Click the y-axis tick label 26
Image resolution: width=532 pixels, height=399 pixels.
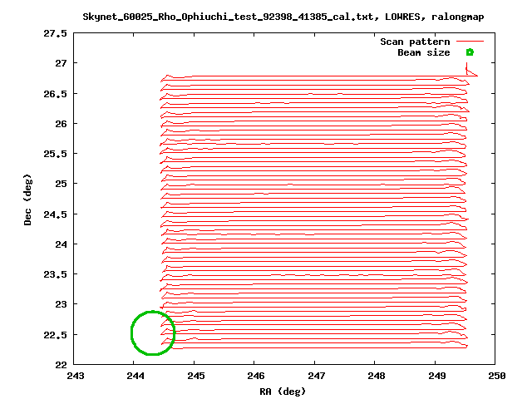click(x=61, y=124)
